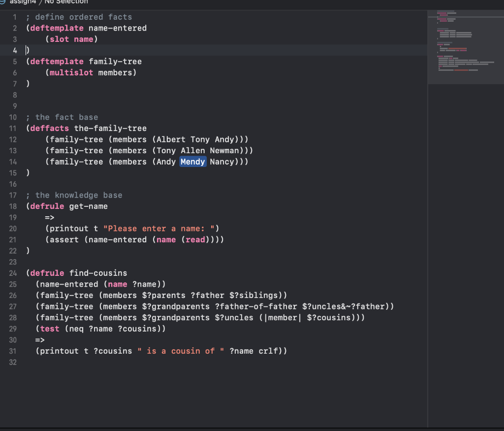The width and height of the screenshot is (504, 431).
Task: Click the multislot keyword on line 6
Action: (71, 72)
